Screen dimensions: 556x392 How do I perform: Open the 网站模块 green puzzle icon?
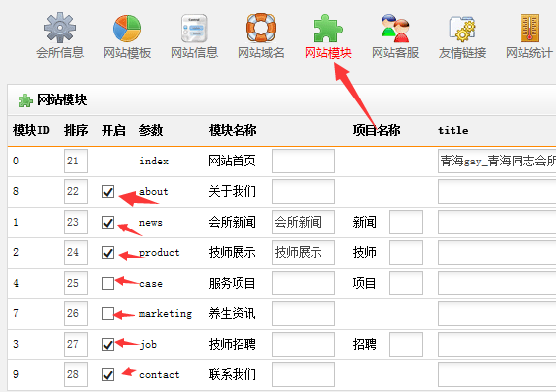(x=328, y=28)
